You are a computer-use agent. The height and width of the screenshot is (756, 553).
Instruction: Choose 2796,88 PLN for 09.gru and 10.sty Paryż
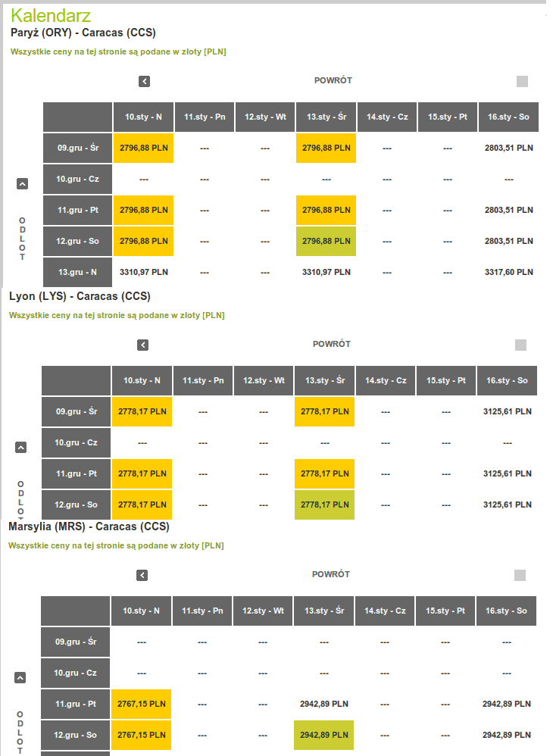coord(143,148)
